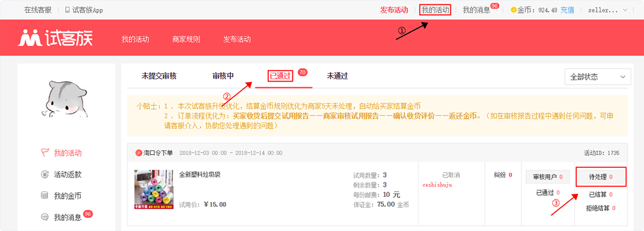Expand the seller account menu
This screenshot has width=644, height=231.
(608, 10)
